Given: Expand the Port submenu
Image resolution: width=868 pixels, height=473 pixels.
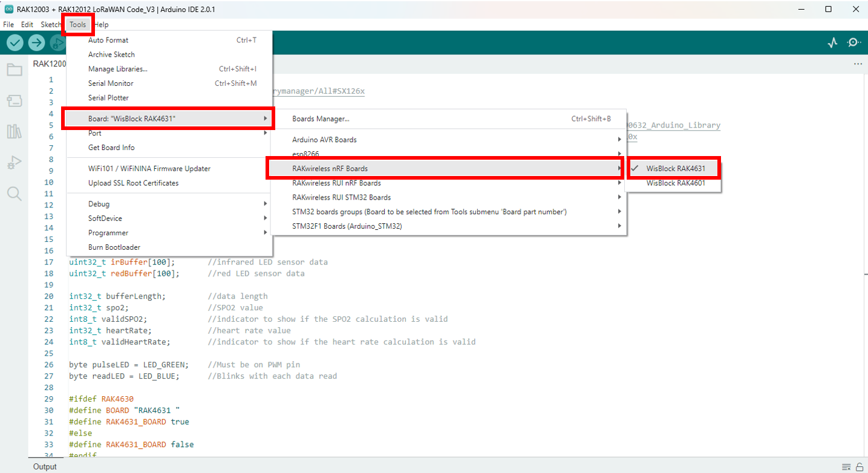Looking at the screenshot, I should [x=169, y=133].
